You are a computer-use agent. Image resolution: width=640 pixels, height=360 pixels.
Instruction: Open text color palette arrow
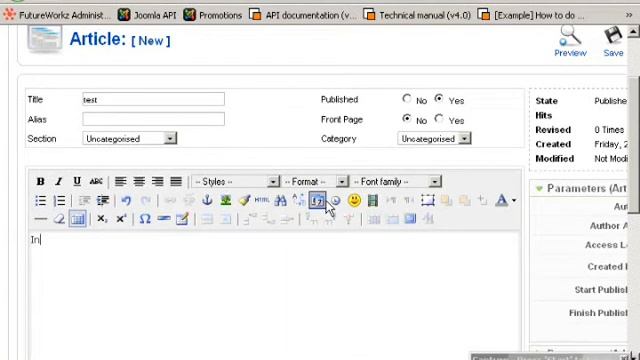click(513, 200)
